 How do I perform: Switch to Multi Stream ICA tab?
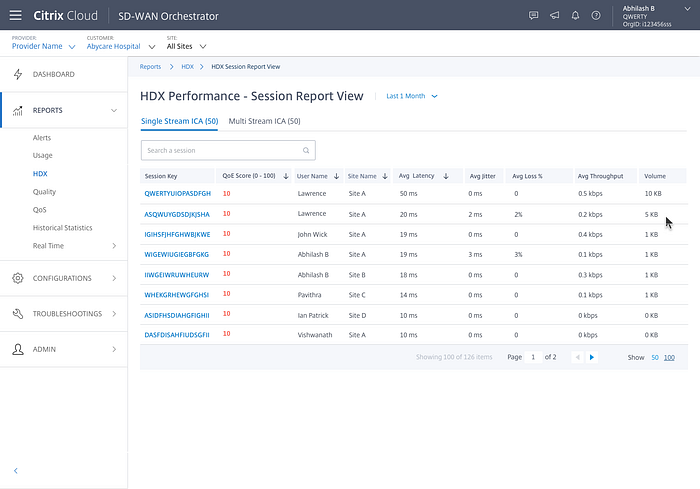pos(264,121)
